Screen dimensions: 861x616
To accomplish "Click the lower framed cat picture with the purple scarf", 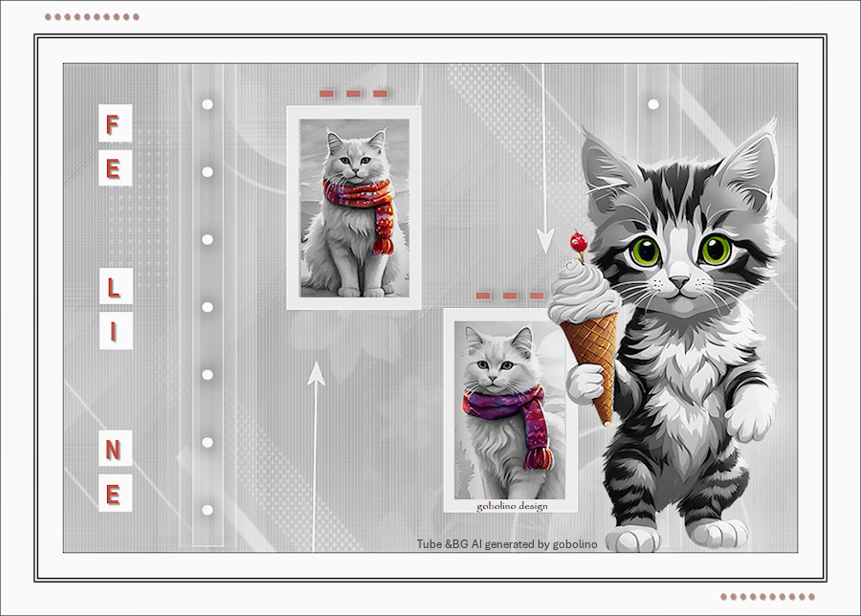I will pyautogui.click(x=511, y=410).
